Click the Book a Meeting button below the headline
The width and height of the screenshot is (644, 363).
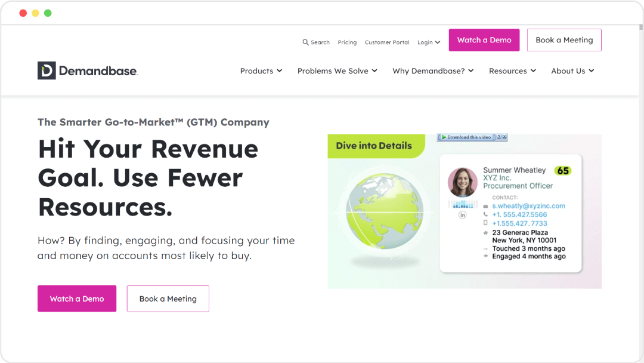click(168, 299)
